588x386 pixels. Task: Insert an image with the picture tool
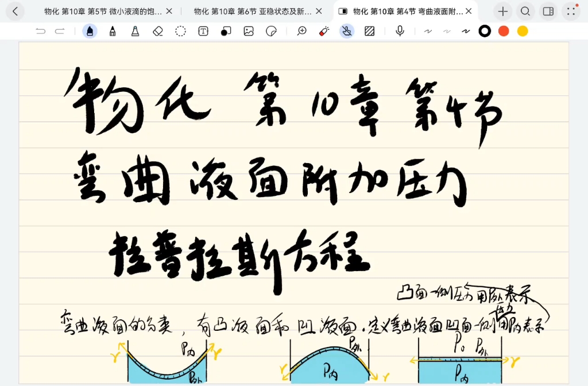pos(249,31)
